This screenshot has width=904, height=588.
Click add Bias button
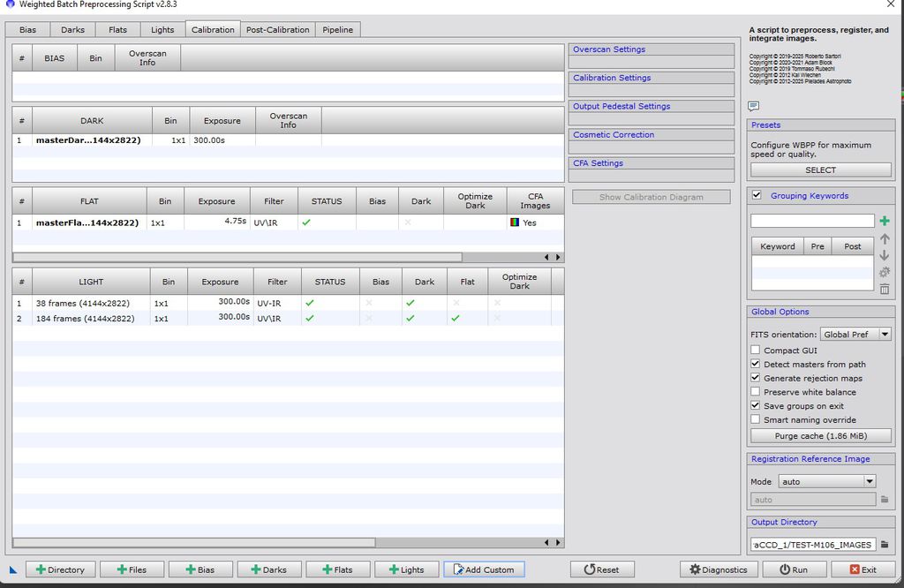click(x=200, y=569)
